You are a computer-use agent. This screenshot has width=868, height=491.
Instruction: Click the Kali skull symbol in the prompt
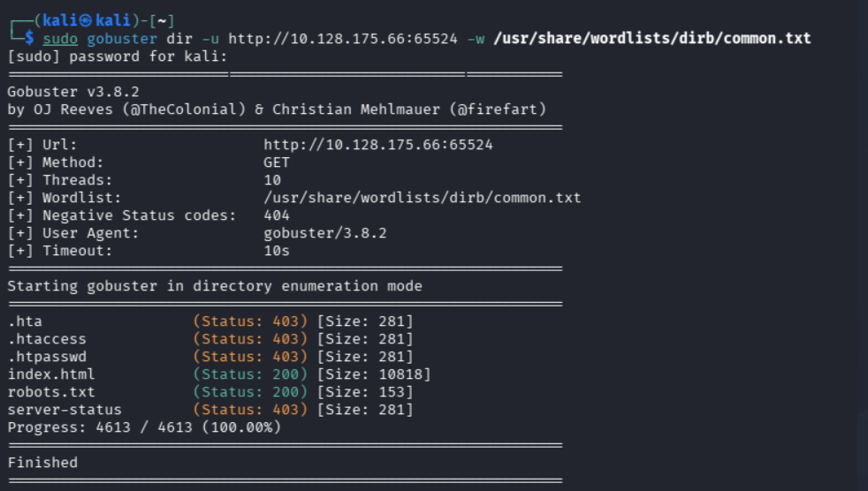coord(85,20)
